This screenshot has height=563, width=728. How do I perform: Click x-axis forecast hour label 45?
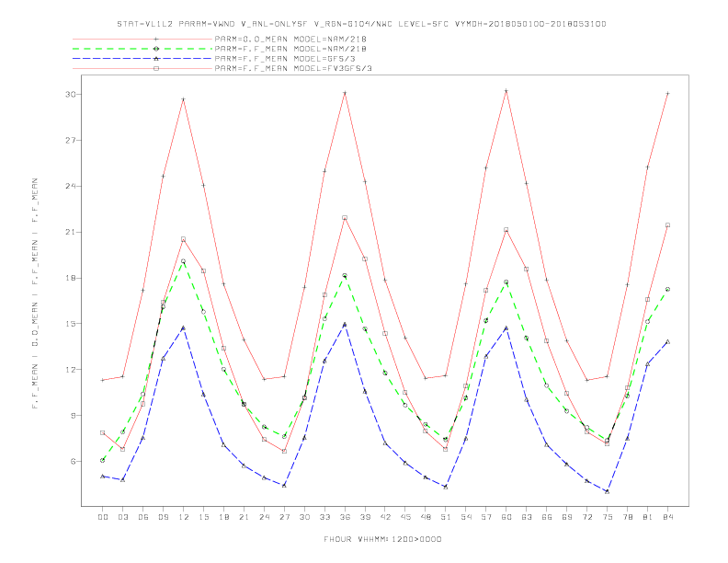pyautogui.click(x=405, y=517)
